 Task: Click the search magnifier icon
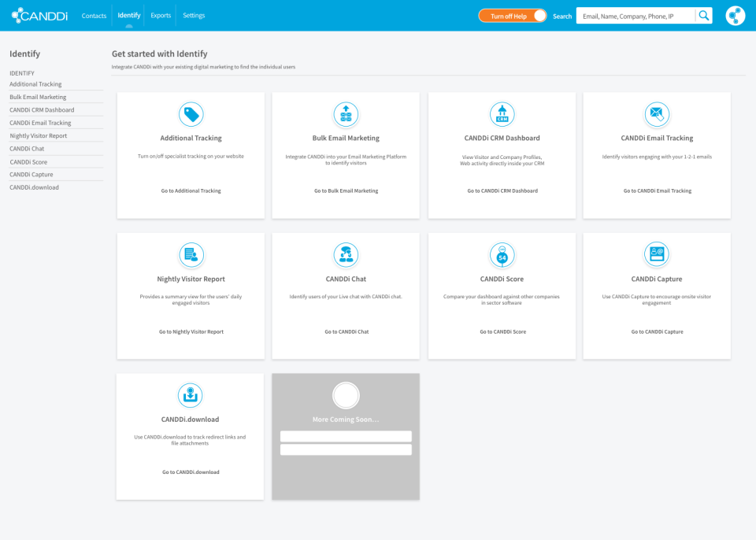704,16
